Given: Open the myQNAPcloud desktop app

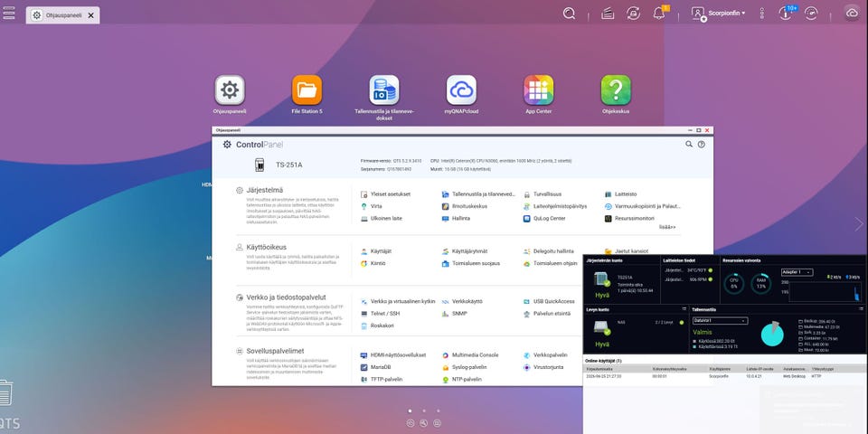Looking at the screenshot, I should click(461, 90).
